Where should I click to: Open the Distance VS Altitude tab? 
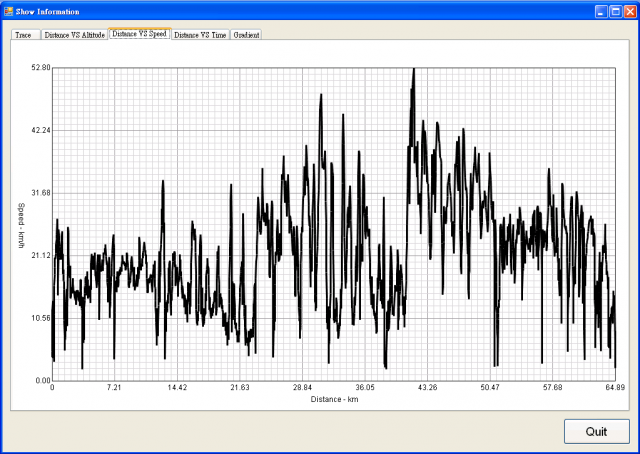[74, 35]
